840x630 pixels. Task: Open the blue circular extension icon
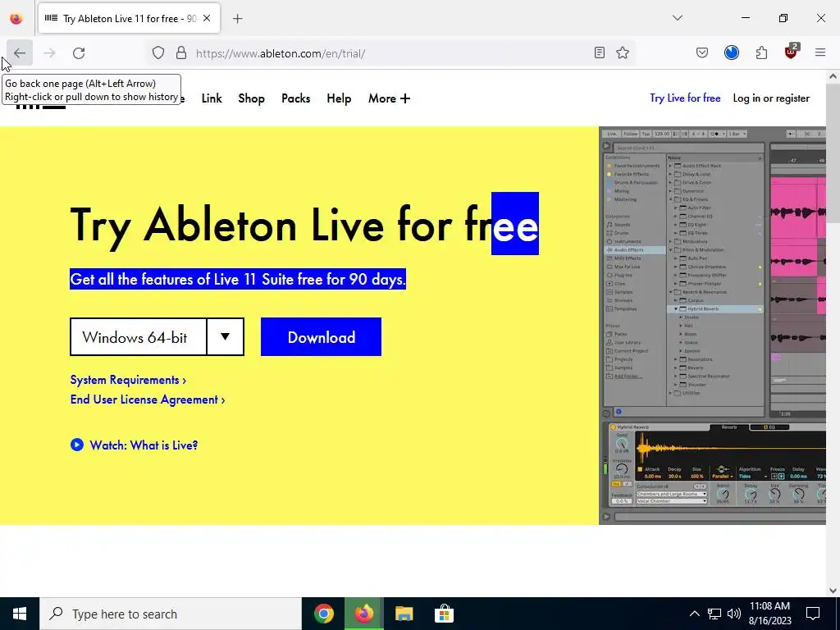[732, 53]
